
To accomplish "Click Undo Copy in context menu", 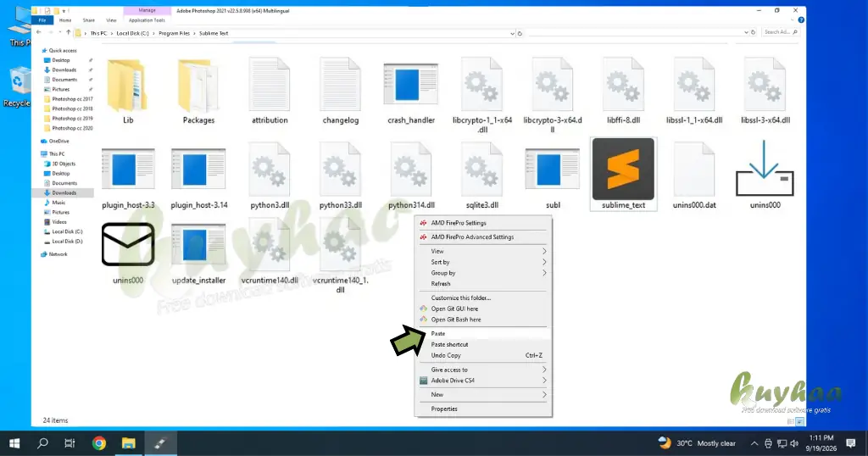I will coord(482,355).
